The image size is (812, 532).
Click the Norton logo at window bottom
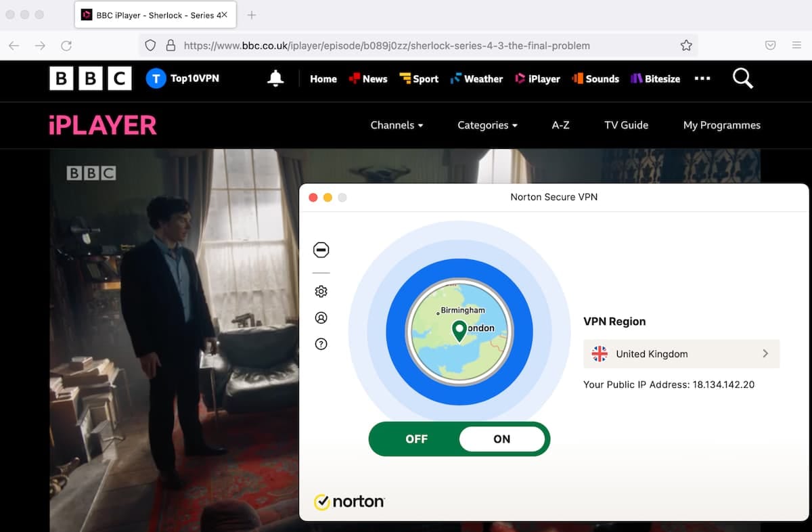(x=349, y=502)
